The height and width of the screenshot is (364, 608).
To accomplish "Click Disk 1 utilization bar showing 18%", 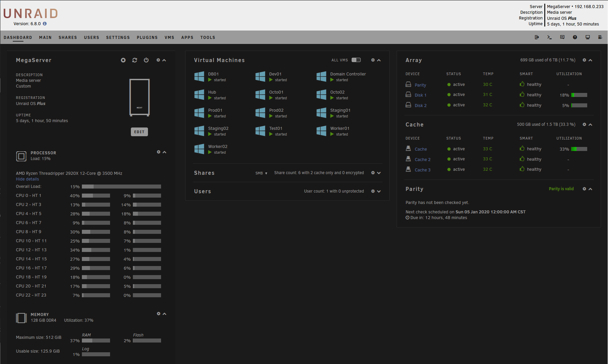I will tap(579, 95).
